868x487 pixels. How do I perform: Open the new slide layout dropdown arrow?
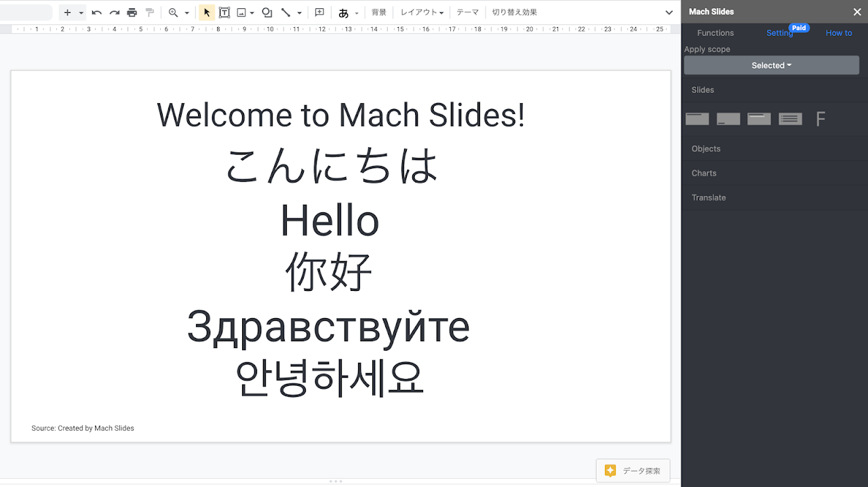81,13
